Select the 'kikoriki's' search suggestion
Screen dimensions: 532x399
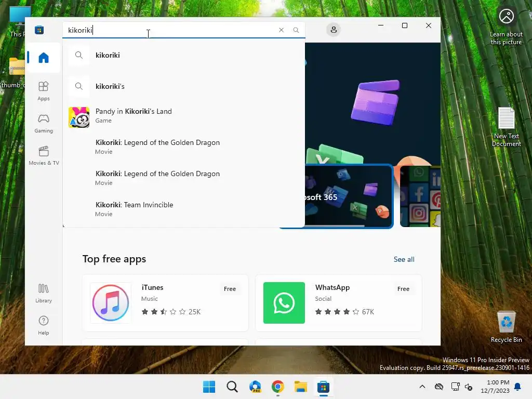click(x=183, y=86)
